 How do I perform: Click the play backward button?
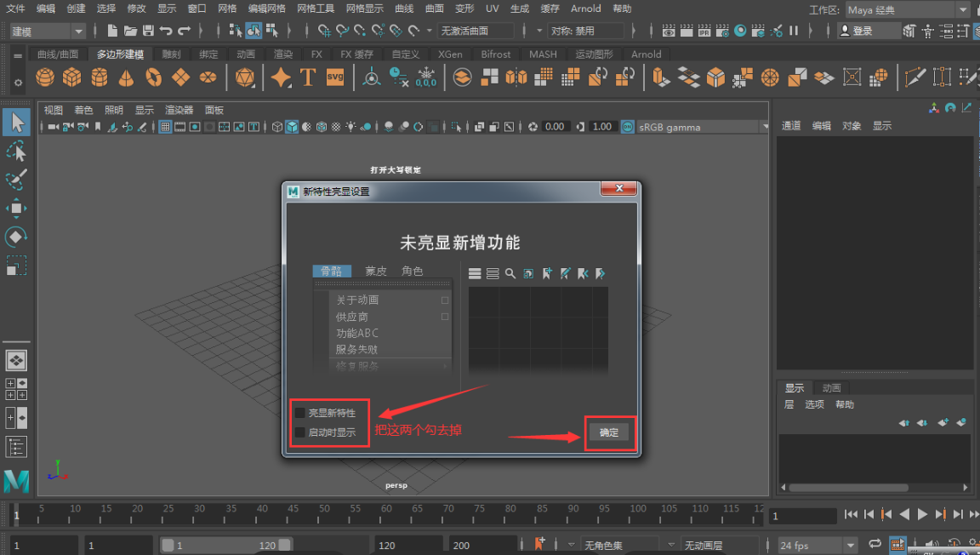pyautogui.click(x=904, y=514)
